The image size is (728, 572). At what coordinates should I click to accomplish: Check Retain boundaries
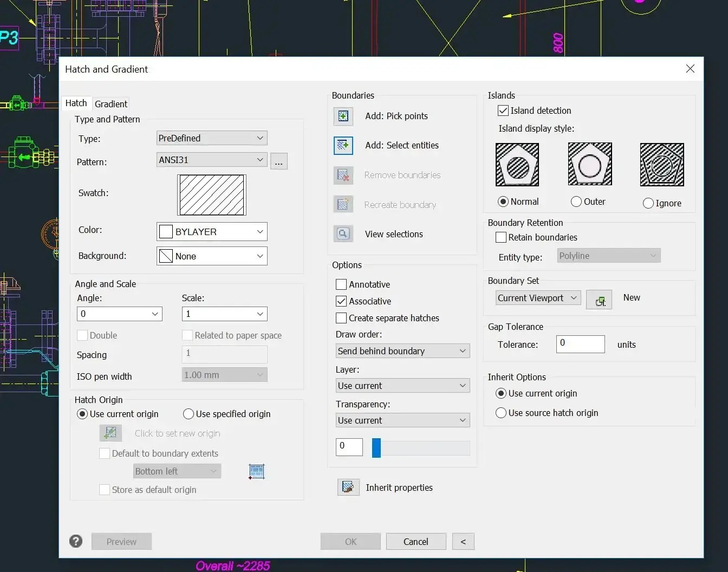pyautogui.click(x=501, y=237)
